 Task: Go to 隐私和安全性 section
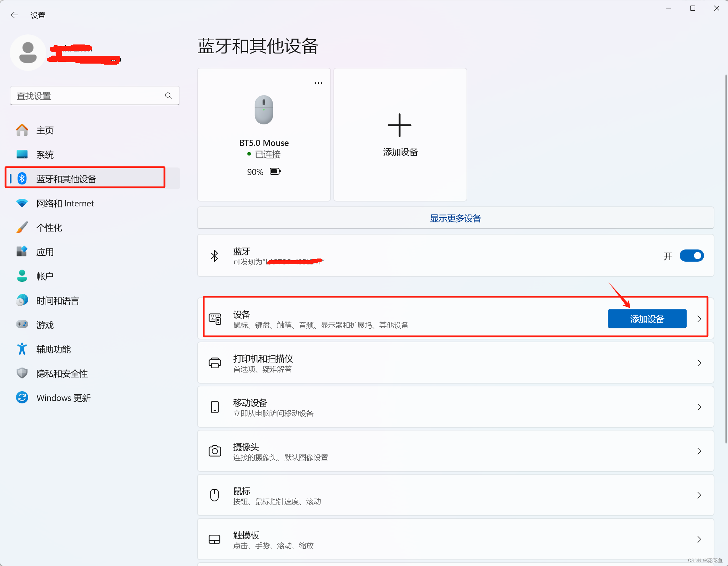(62, 374)
